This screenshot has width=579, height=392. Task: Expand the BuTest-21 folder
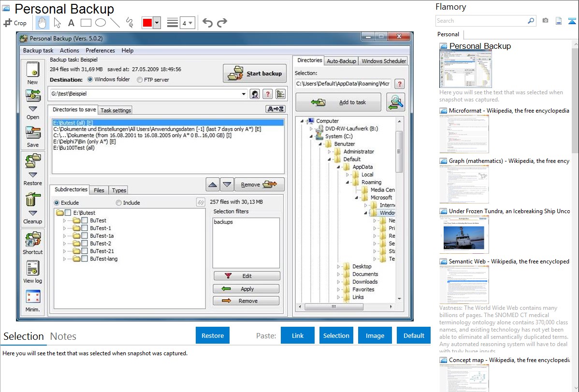click(x=64, y=251)
